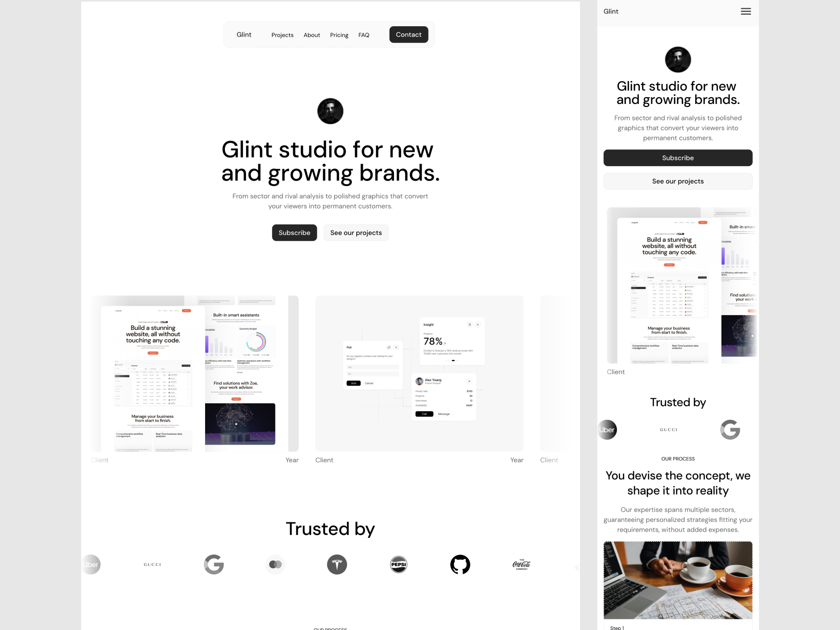840x630 pixels.
Task: Open the FAQ navigation section
Action: tap(363, 34)
